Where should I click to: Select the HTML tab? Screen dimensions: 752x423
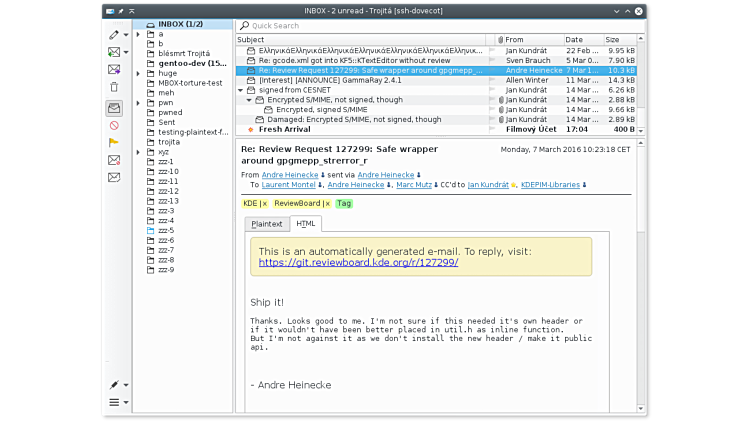(306, 224)
